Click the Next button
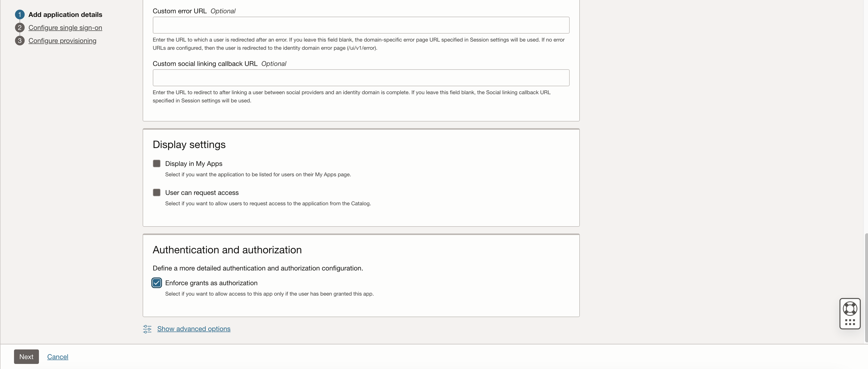 click(26, 356)
